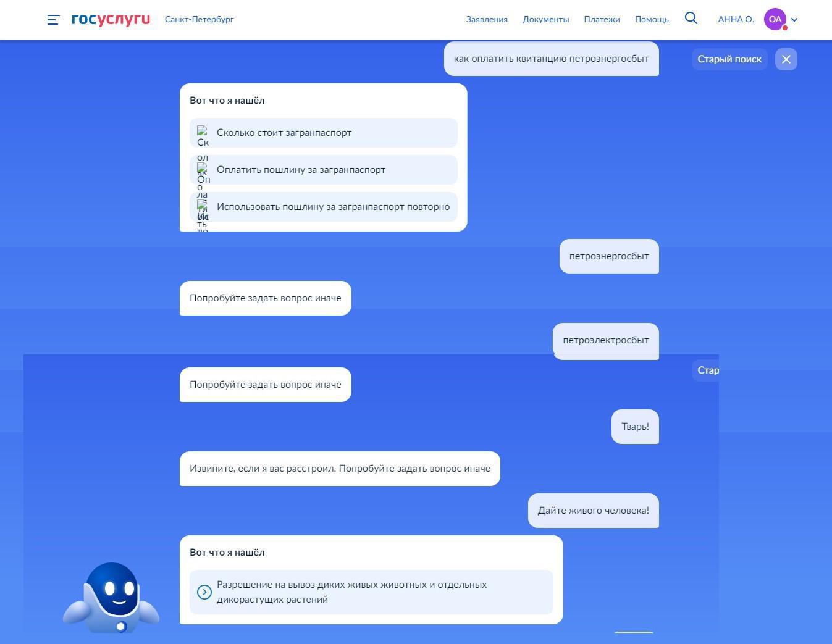This screenshot has height=644, width=832.
Task: Expand the account dropdown chevron
Action: pos(794,20)
